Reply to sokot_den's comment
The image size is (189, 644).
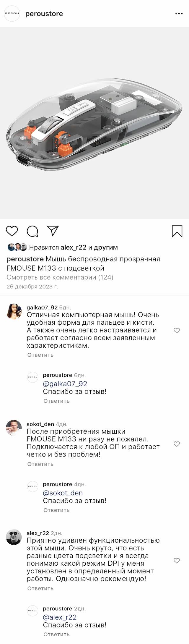(x=40, y=464)
